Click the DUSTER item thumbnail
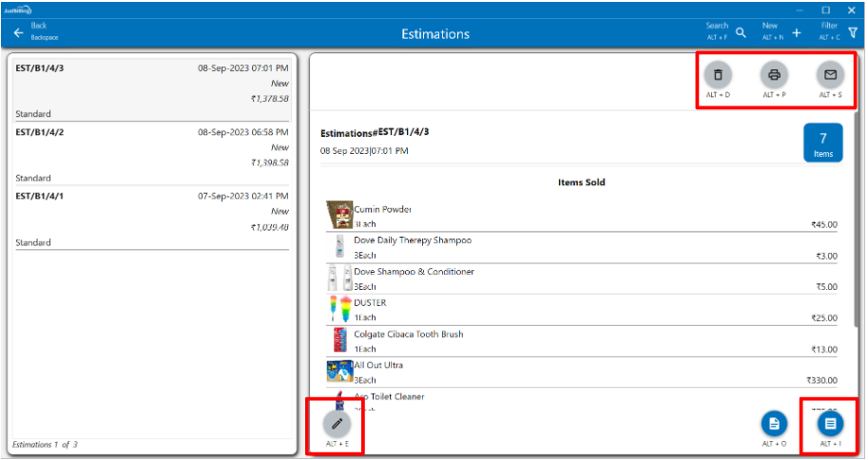Screen dimensions: 868x460 point(339,310)
